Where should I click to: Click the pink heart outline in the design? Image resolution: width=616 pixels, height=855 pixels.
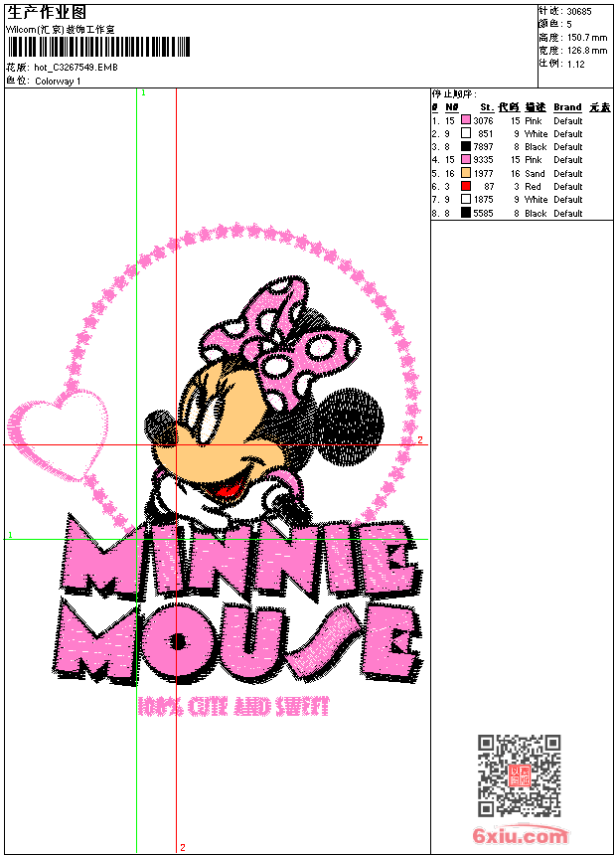pyautogui.click(x=58, y=434)
